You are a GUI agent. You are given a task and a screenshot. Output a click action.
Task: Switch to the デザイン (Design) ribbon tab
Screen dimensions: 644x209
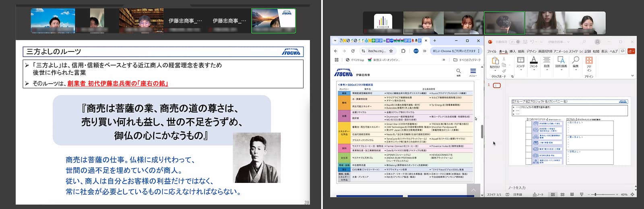pyautogui.click(x=531, y=51)
